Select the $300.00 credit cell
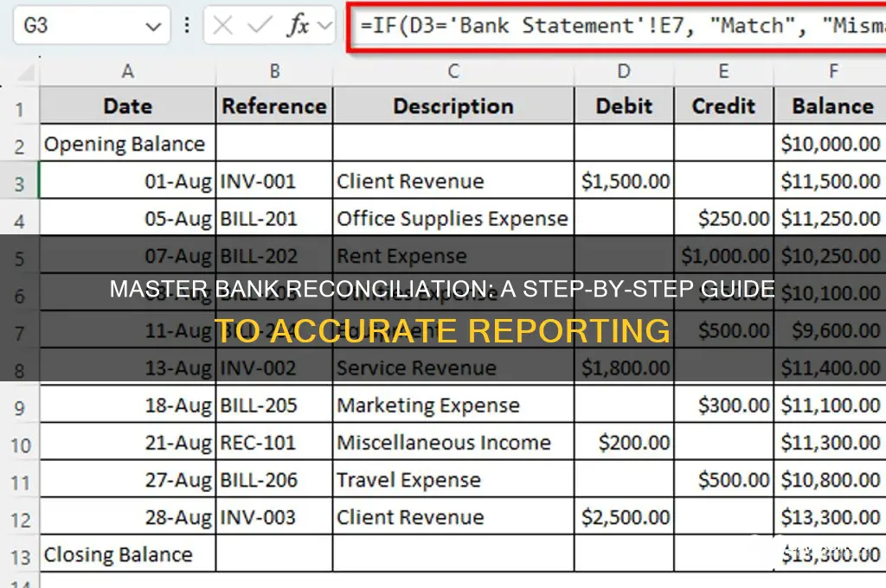Image resolution: width=886 pixels, height=588 pixels. tap(723, 405)
